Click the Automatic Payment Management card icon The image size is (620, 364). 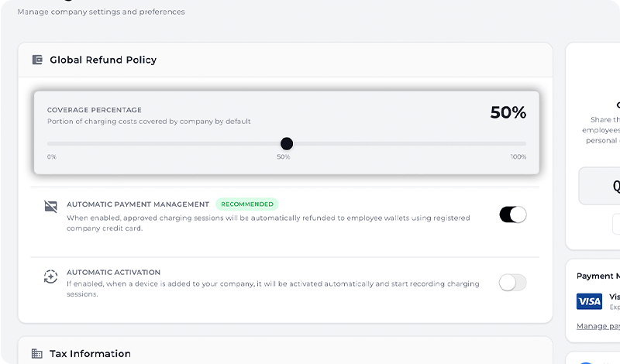click(x=50, y=206)
